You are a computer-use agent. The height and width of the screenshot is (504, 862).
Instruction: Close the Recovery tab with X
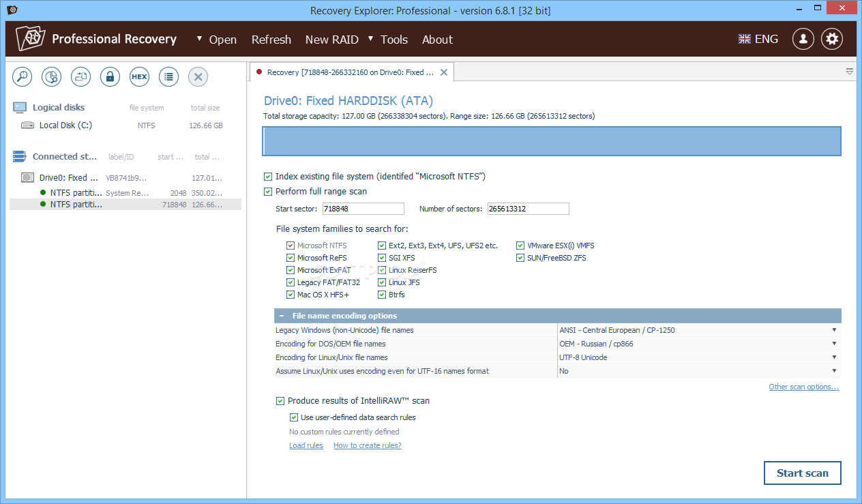tap(444, 72)
